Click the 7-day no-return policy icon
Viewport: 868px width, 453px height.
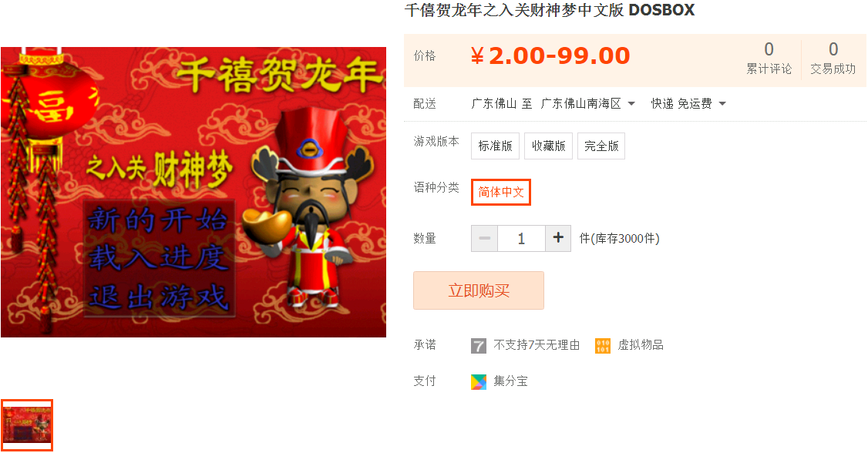tap(478, 346)
